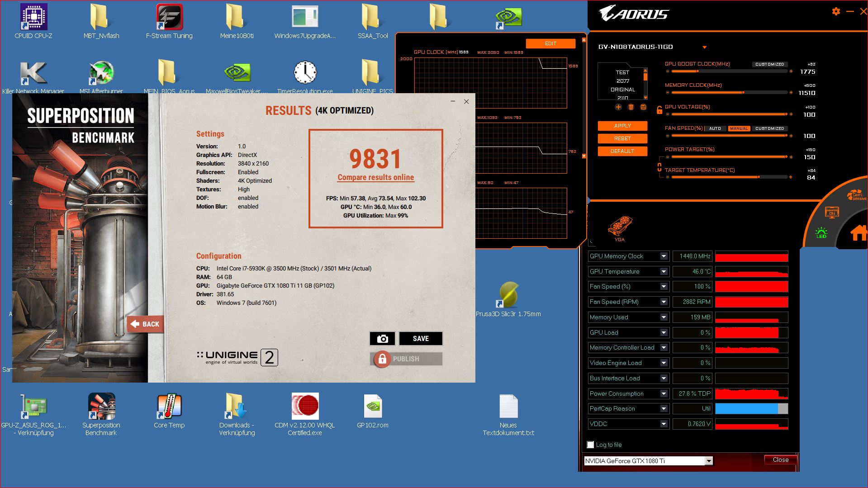Decrease Memory Clock with minus
The height and width of the screenshot is (488, 868).
click(668, 93)
